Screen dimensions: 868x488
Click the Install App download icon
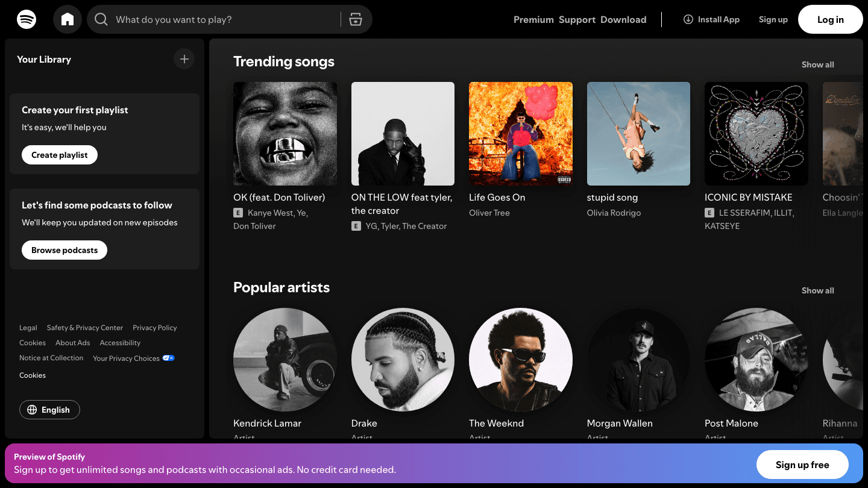click(688, 19)
